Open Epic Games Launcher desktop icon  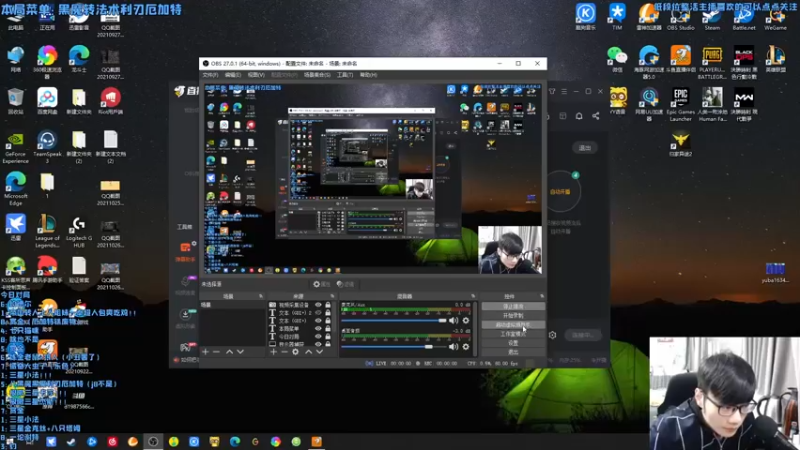(x=681, y=104)
